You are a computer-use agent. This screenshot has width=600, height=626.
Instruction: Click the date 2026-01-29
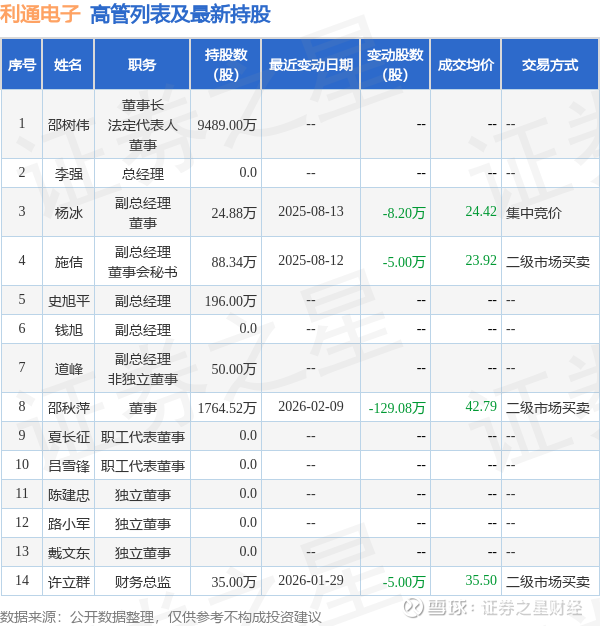311,580
